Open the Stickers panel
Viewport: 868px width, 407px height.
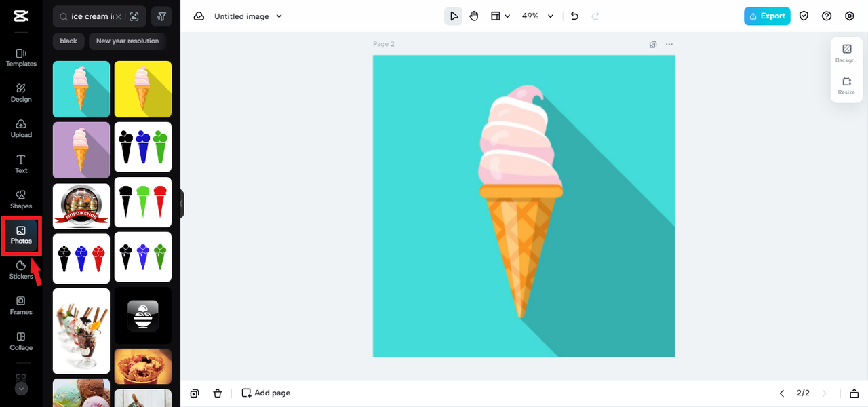pyautogui.click(x=21, y=270)
